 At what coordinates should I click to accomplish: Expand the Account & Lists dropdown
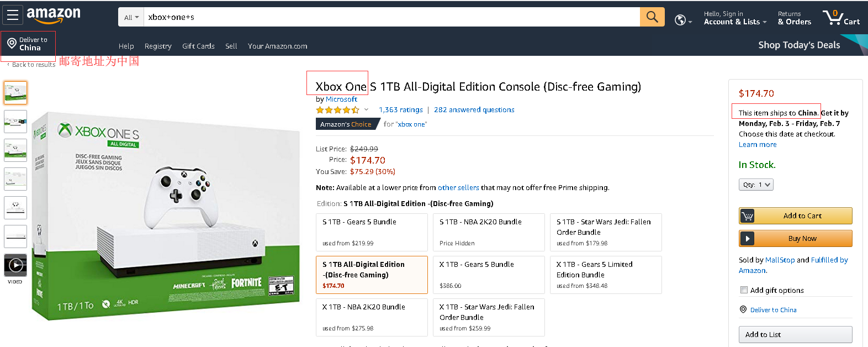click(735, 22)
